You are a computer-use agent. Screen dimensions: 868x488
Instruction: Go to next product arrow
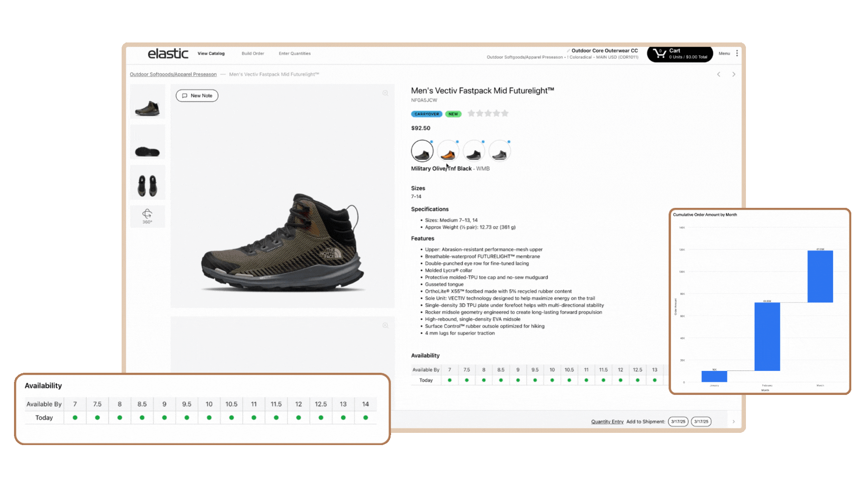[x=734, y=74]
